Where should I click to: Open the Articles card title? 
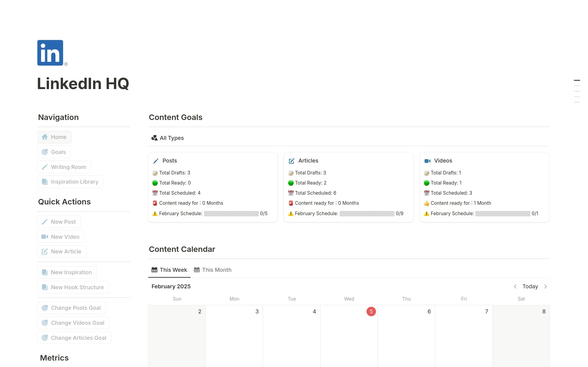pos(308,161)
